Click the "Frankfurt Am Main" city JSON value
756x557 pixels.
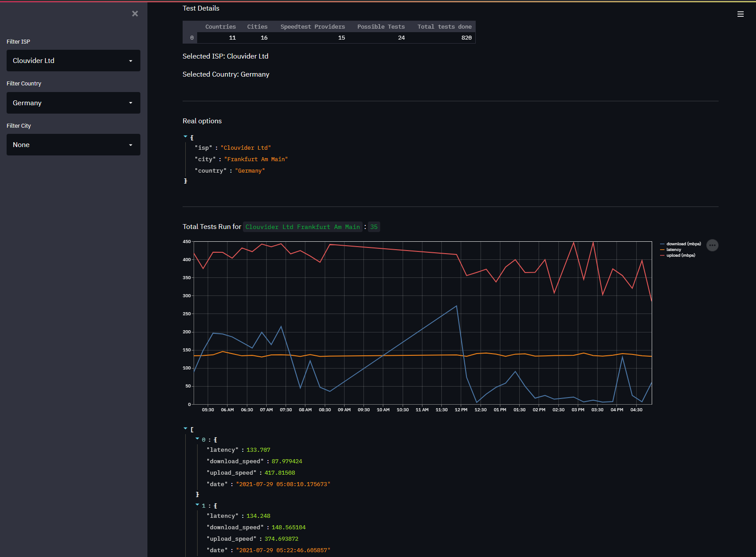click(256, 159)
